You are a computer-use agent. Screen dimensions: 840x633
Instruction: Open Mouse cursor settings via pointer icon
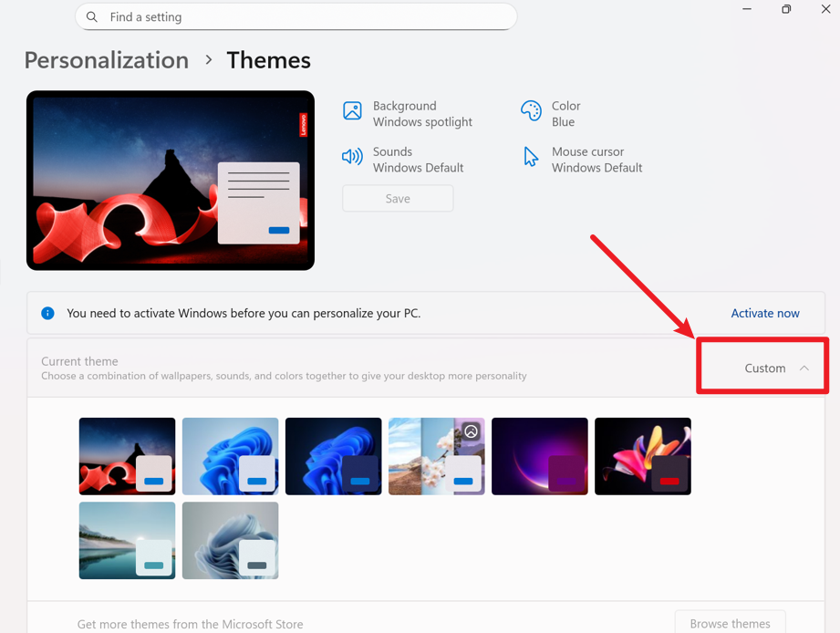coord(530,156)
